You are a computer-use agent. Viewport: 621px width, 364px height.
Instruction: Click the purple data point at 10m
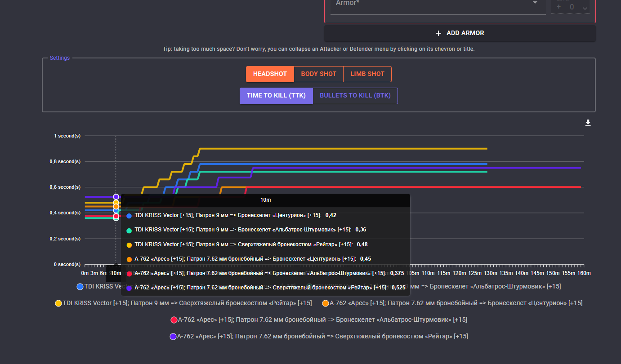(x=116, y=197)
